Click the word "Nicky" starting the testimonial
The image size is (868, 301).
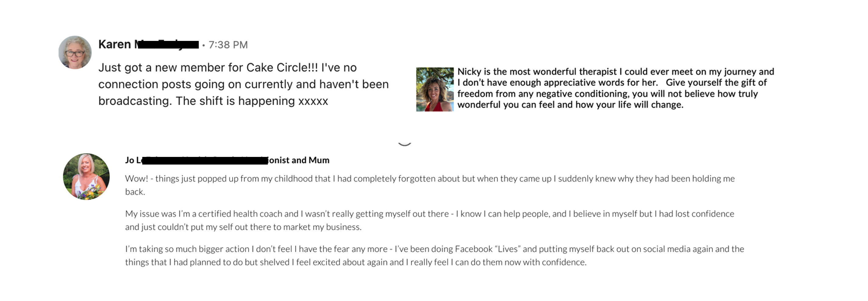[x=469, y=71]
